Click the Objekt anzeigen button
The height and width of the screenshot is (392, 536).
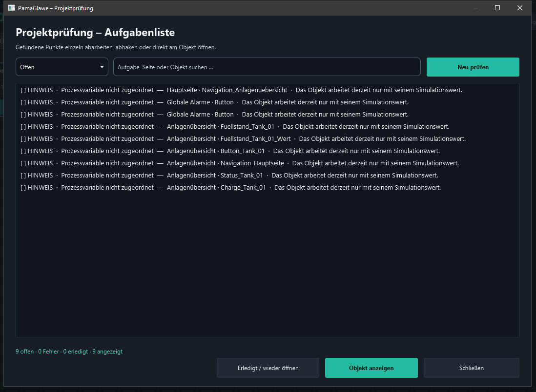tap(371, 368)
